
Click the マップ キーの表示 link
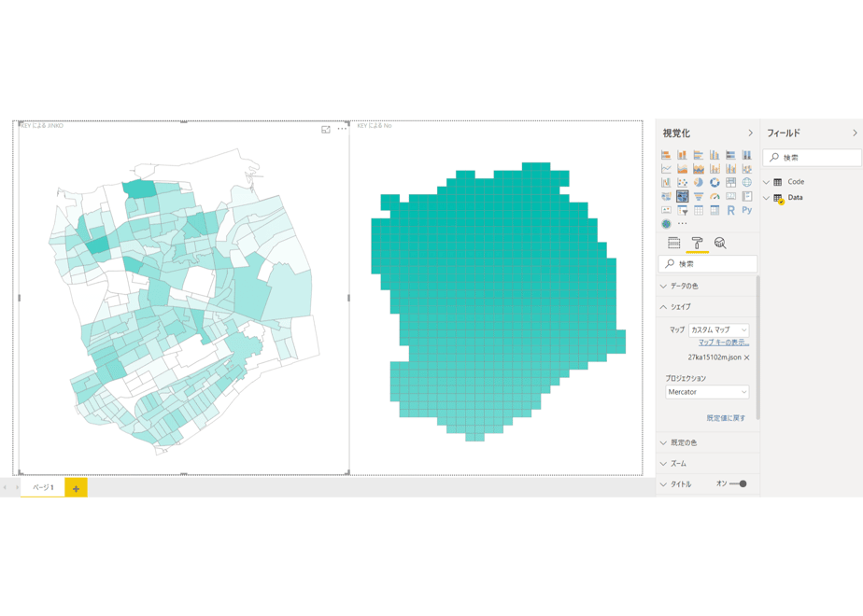click(x=724, y=343)
